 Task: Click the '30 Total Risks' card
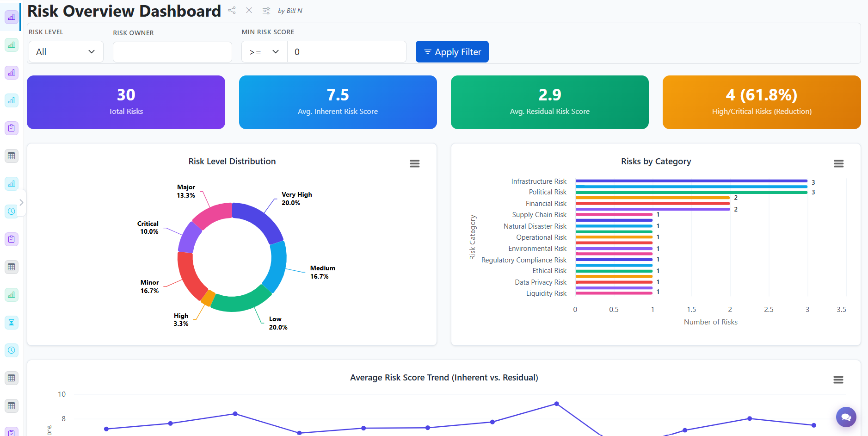tap(126, 102)
